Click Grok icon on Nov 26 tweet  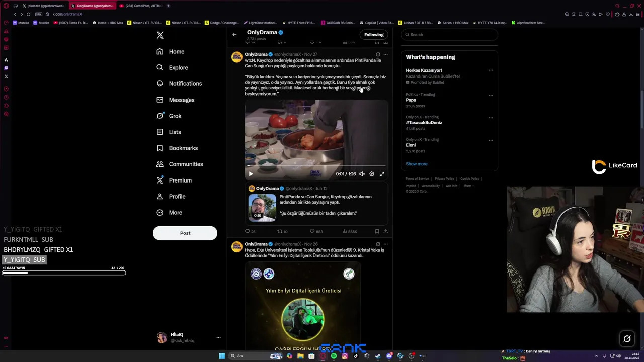(x=378, y=244)
